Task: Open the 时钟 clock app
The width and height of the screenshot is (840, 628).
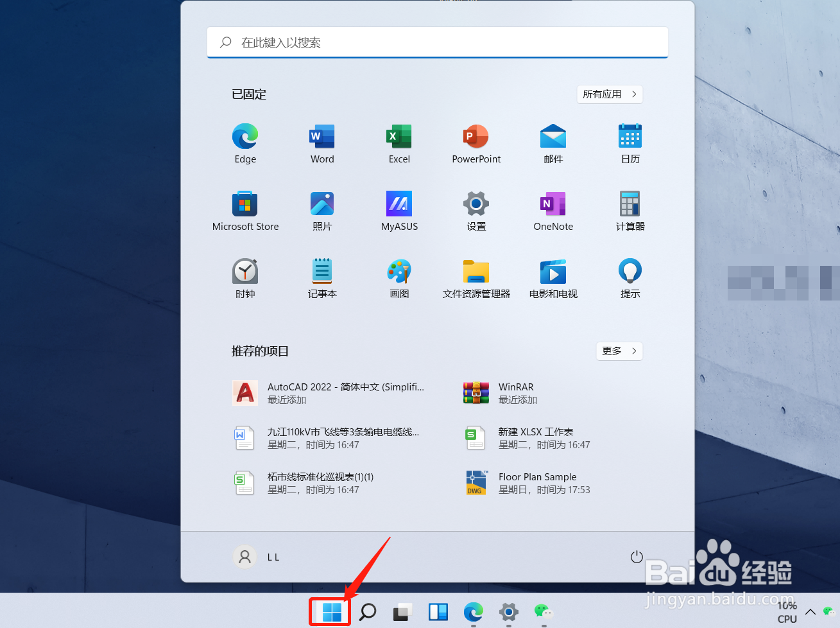Action: (x=245, y=279)
